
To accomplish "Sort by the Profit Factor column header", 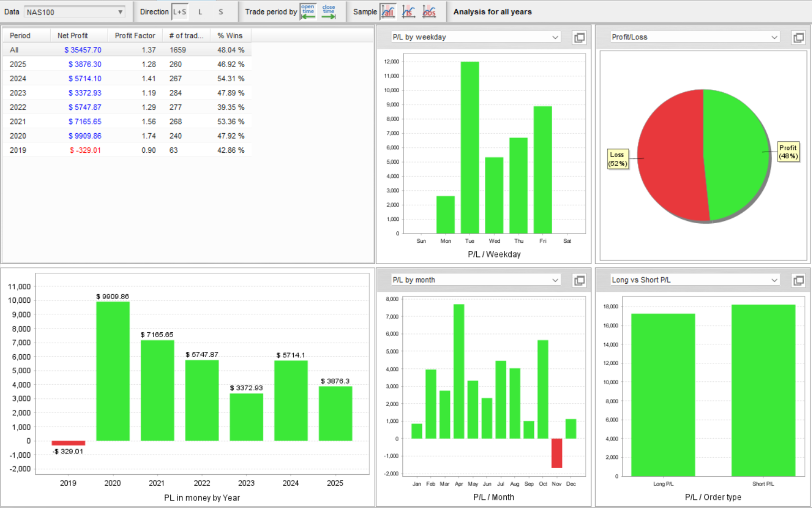I will coord(135,35).
